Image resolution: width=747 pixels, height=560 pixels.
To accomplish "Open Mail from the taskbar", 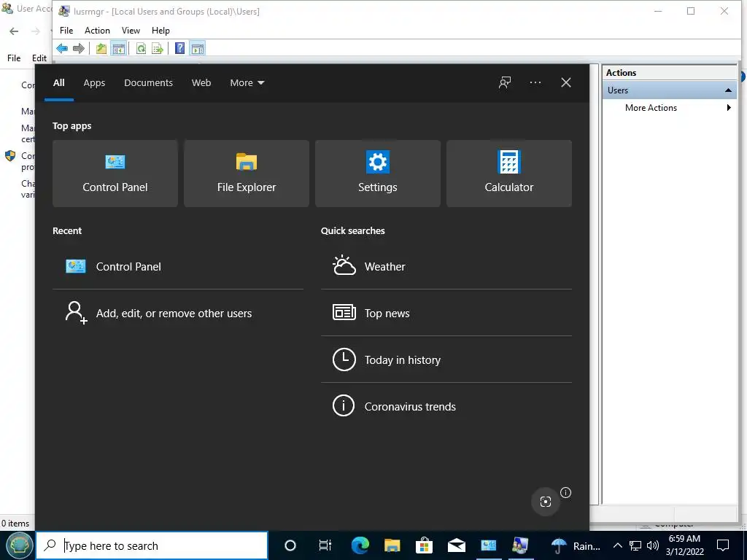I will click(x=457, y=545).
